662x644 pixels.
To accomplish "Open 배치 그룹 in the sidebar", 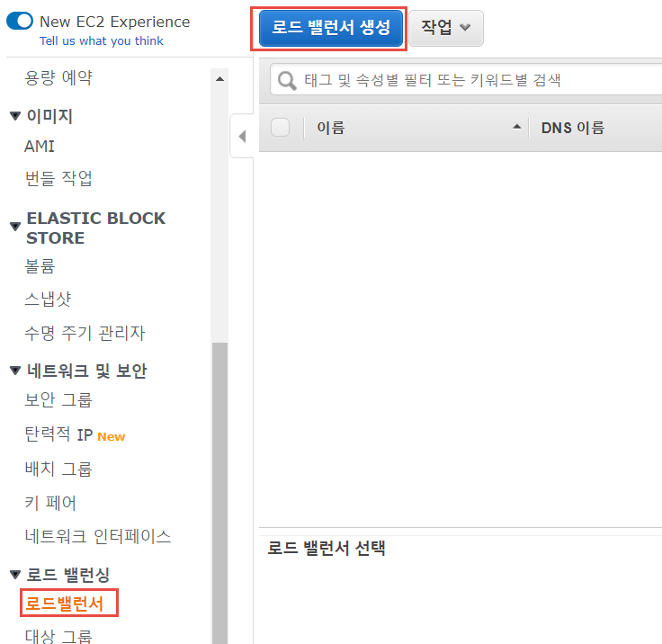I will 58,469.
